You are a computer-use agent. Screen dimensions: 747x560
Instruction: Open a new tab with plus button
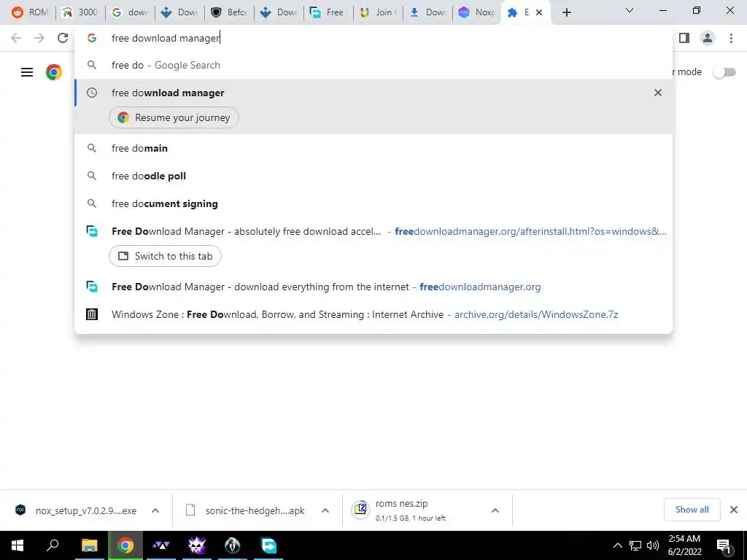click(566, 12)
